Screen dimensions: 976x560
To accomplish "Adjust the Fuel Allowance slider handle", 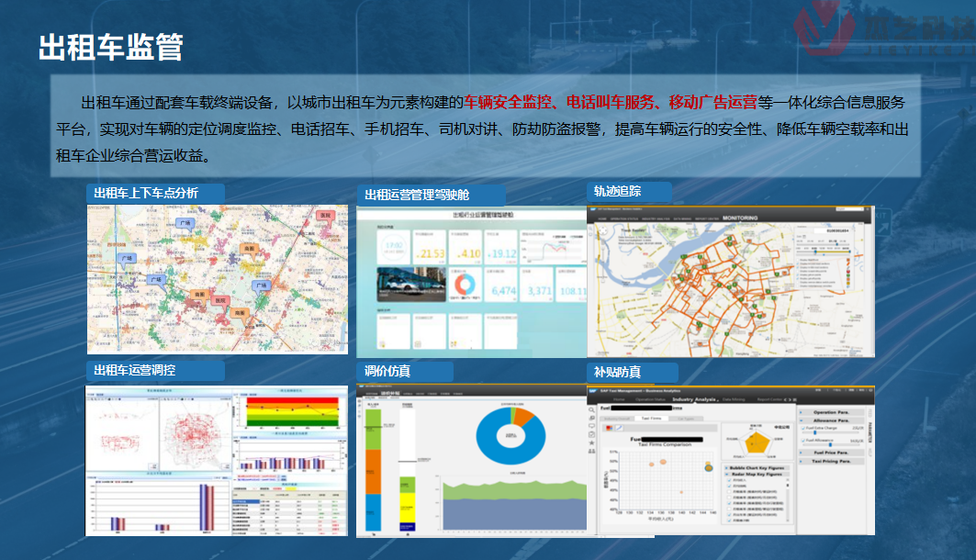I will (x=830, y=445).
